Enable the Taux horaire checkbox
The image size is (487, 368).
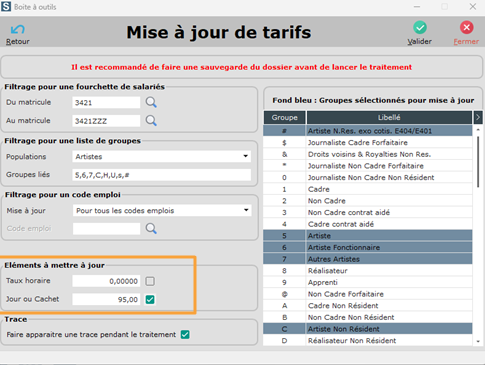[x=150, y=281]
